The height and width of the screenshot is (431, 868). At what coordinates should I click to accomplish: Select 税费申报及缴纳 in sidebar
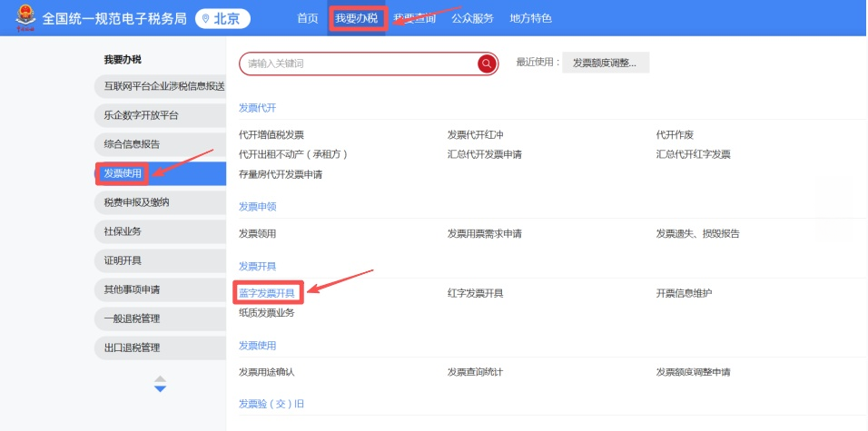point(160,202)
